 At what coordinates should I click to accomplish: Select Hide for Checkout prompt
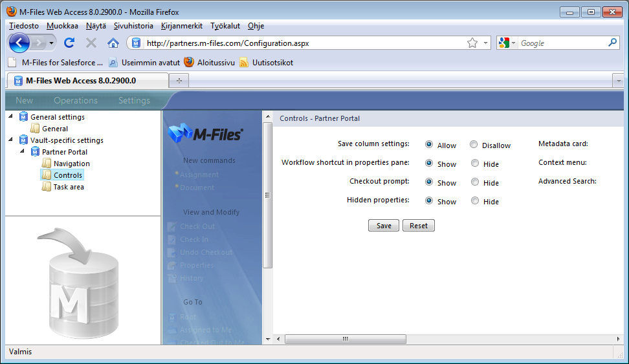(475, 182)
